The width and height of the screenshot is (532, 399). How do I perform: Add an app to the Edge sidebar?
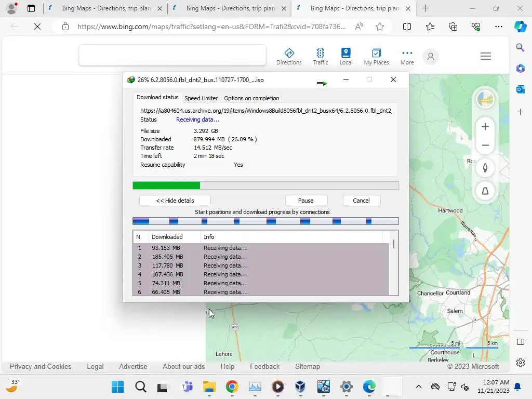click(520, 112)
